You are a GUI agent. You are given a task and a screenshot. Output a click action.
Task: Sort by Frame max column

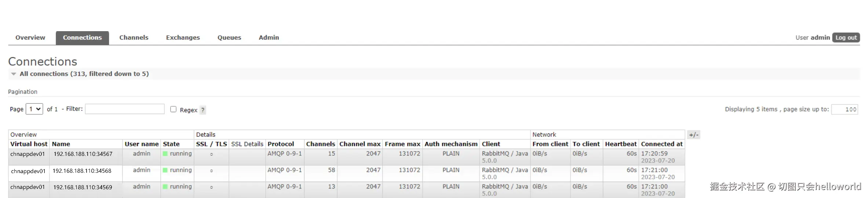(402, 144)
